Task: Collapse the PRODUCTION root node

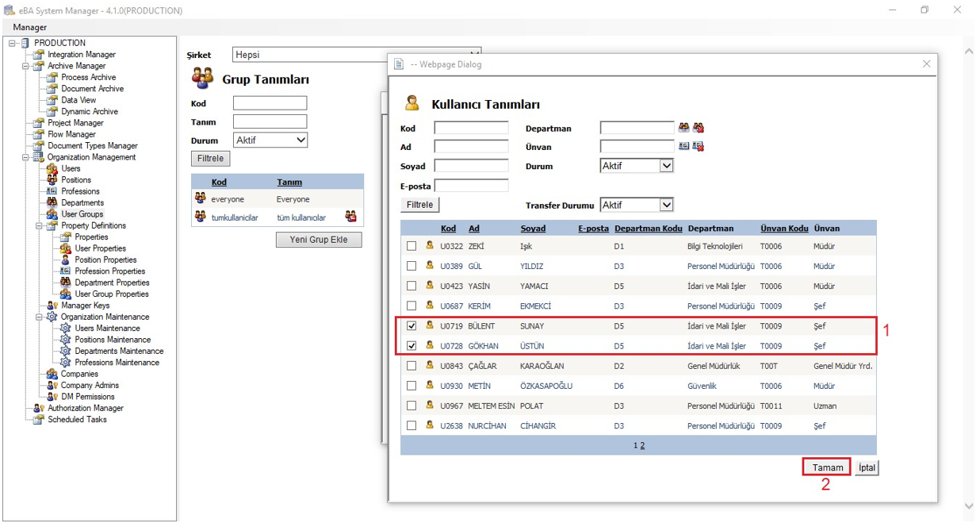Action: [12, 43]
